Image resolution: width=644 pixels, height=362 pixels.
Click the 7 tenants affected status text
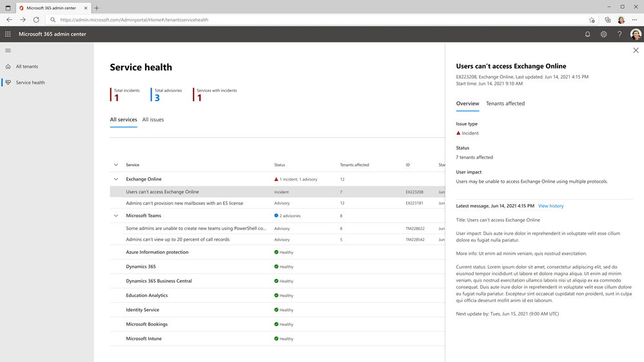(474, 157)
